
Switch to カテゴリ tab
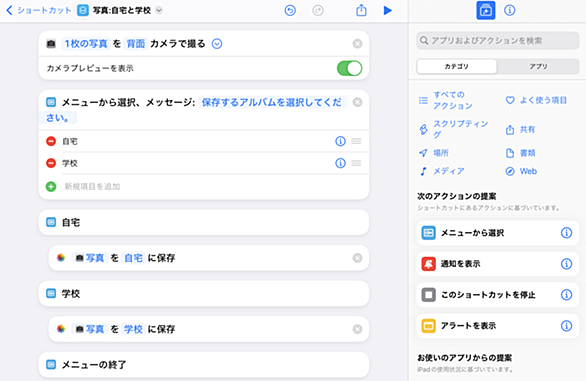click(457, 67)
